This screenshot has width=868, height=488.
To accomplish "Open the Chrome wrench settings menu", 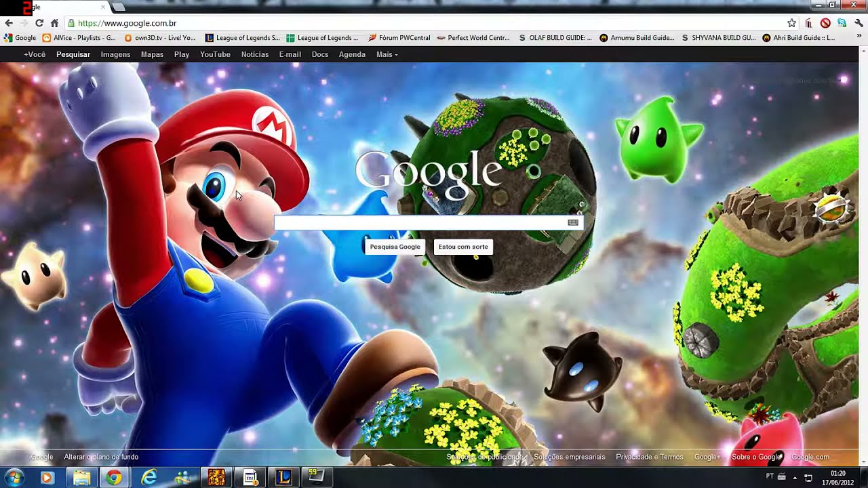I will (x=859, y=23).
